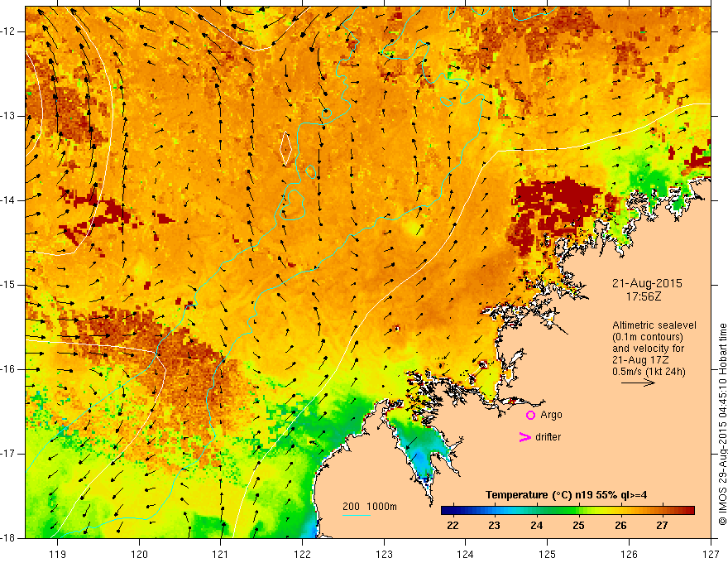Click the '21-Aug-2015' date text
The width and height of the screenshot is (728, 563).
[x=647, y=283]
